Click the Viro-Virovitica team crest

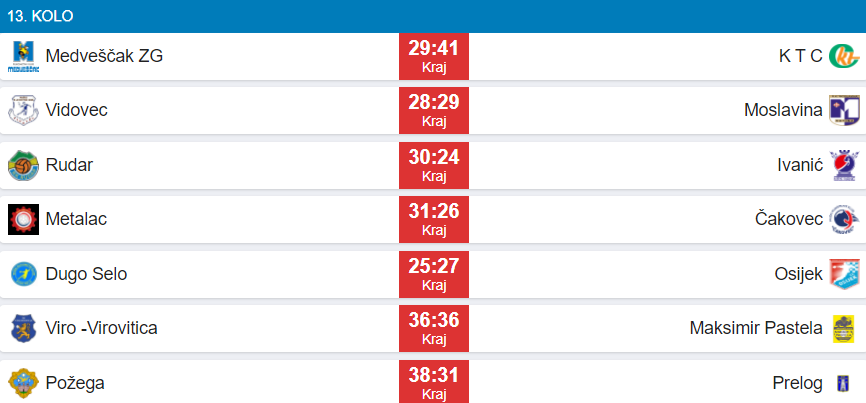click(x=22, y=328)
